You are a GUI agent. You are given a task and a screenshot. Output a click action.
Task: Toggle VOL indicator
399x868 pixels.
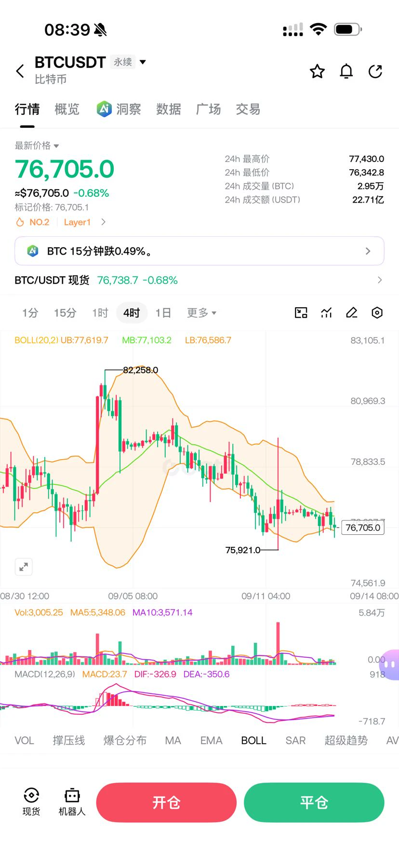click(24, 741)
